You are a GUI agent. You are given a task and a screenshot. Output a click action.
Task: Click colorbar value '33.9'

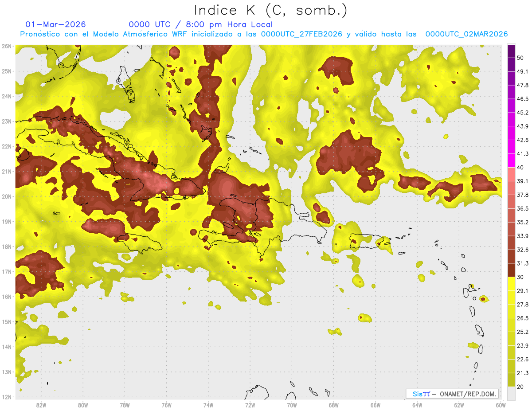pos(522,236)
